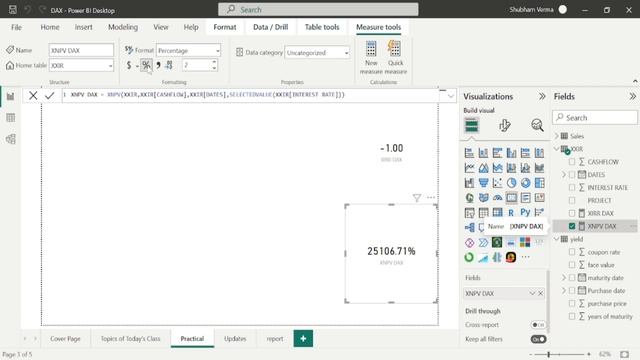
Task: Select the matrix visual
Action: pos(498,213)
